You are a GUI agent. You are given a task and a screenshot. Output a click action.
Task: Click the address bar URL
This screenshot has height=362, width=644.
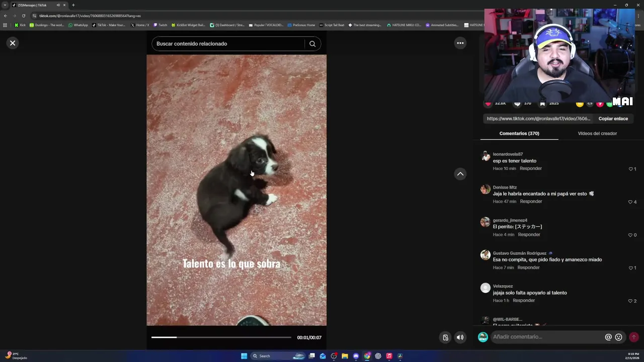click(90, 16)
